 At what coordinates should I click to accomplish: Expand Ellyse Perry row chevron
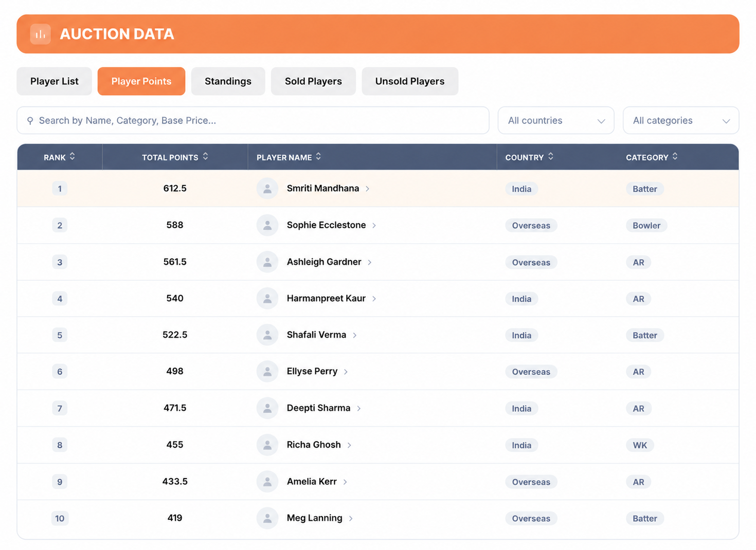346,372
